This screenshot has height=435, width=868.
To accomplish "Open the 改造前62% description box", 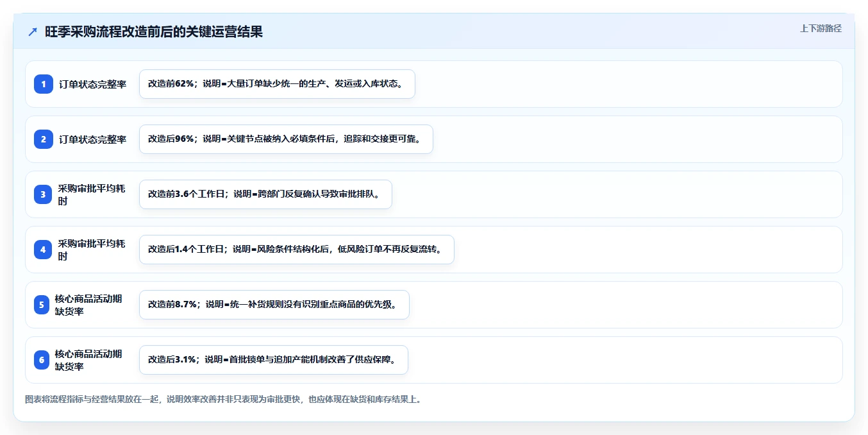I will (277, 84).
